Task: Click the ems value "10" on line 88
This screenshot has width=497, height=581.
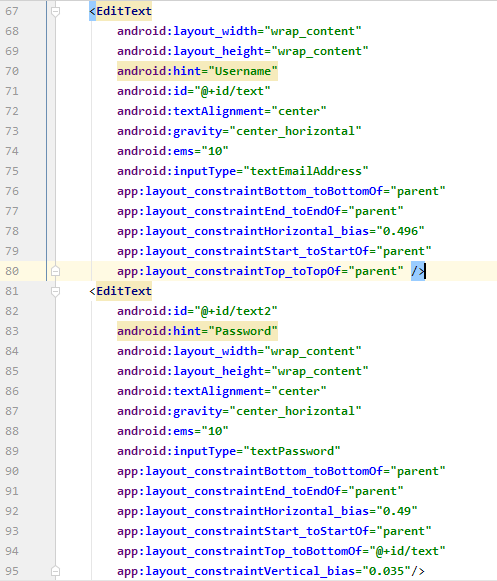Action: (x=215, y=431)
